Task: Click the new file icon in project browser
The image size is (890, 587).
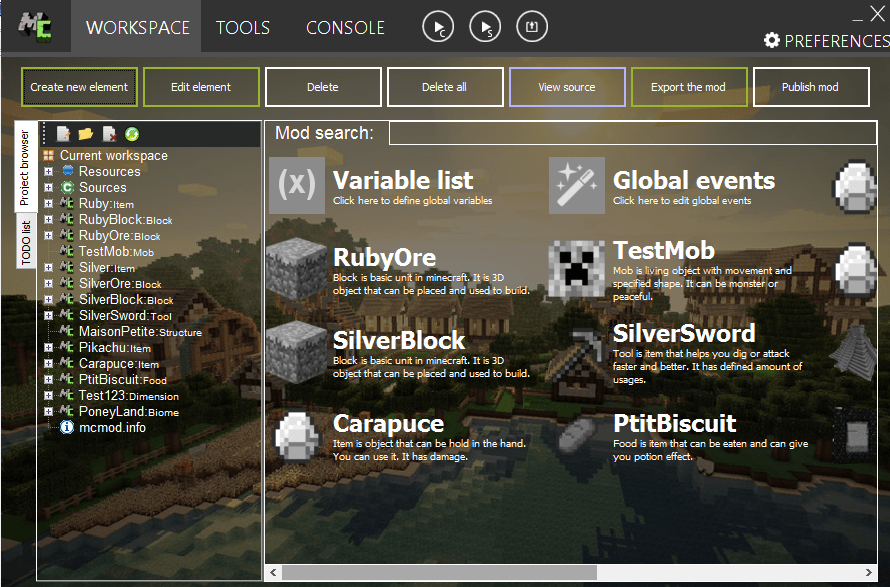Action: tap(63, 134)
